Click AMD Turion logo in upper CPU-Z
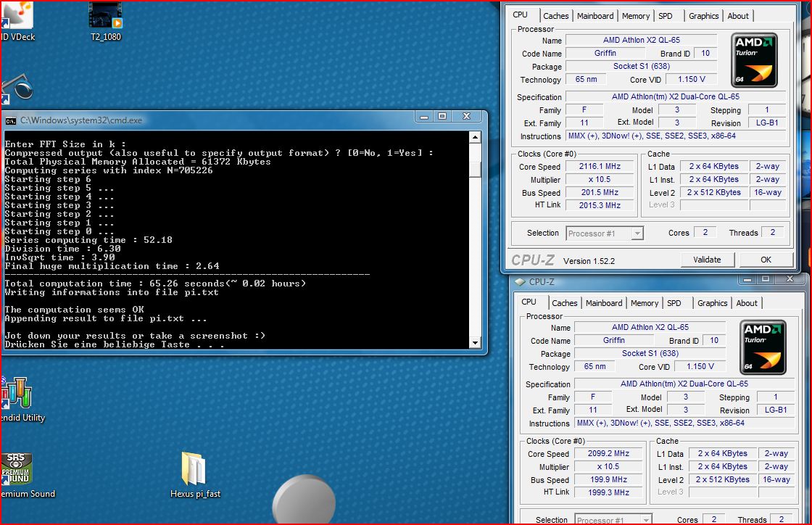 [x=753, y=60]
